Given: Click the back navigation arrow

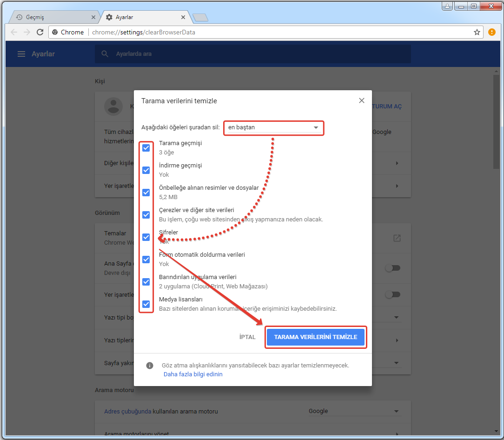Looking at the screenshot, I should pyautogui.click(x=14, y=32).
